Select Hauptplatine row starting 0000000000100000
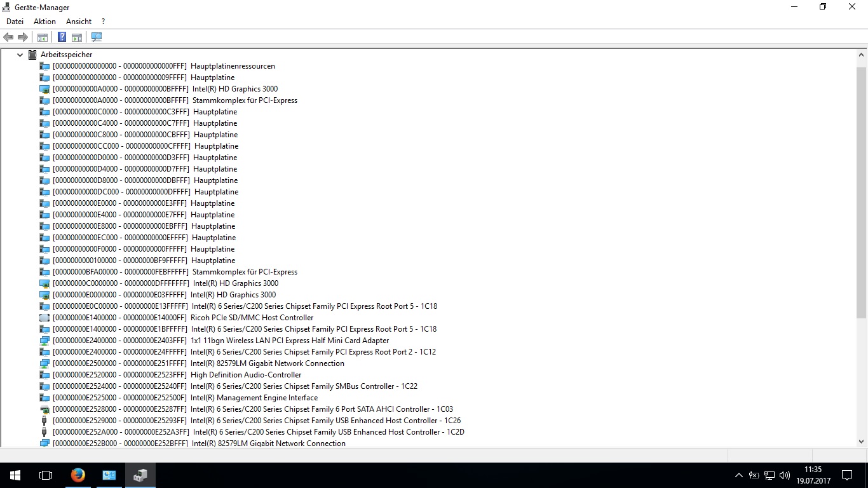The image size is (868, 488). (144, 261)
